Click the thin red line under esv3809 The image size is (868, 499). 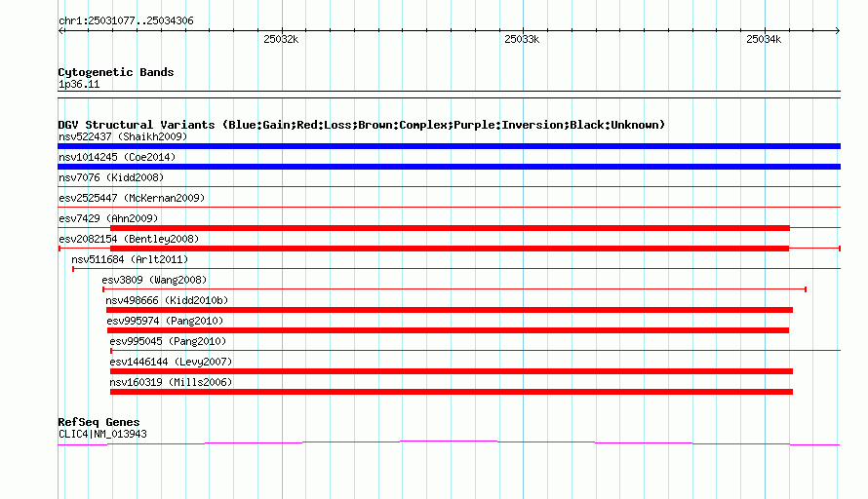[x=454, y=289]
